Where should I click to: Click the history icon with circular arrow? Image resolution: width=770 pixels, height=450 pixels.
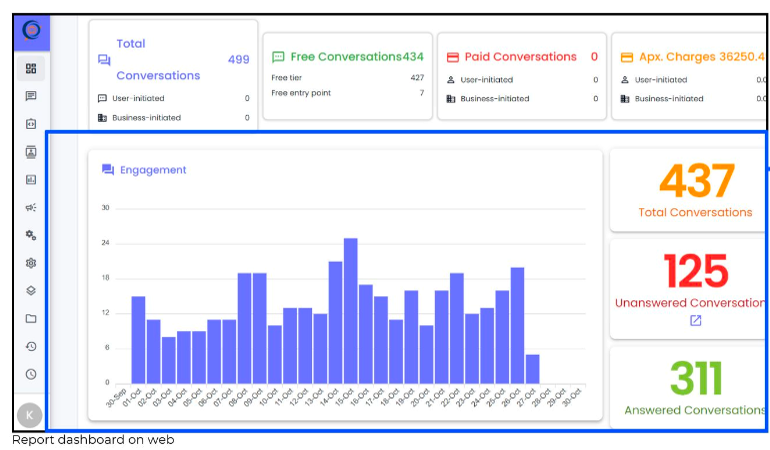(x=31, y=346)
